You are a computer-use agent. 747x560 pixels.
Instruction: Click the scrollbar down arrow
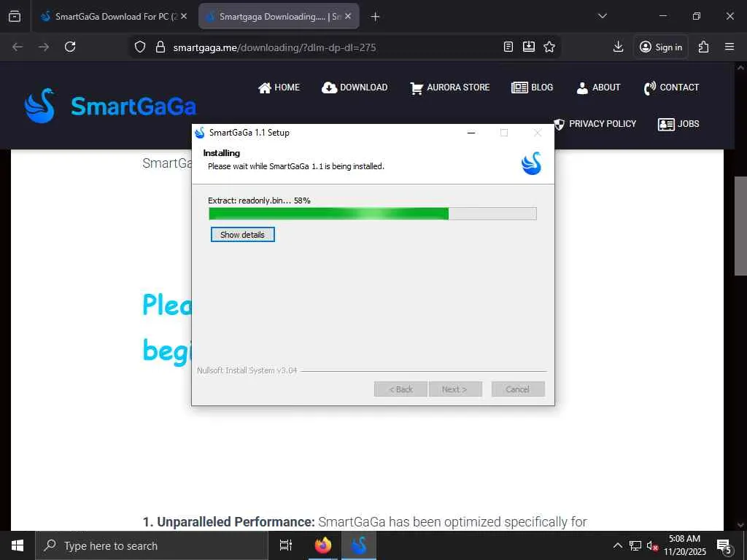point(740,525)
